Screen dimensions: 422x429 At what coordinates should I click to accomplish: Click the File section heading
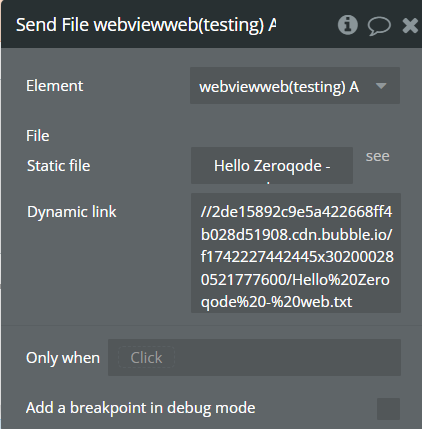(x=38, y=136)
